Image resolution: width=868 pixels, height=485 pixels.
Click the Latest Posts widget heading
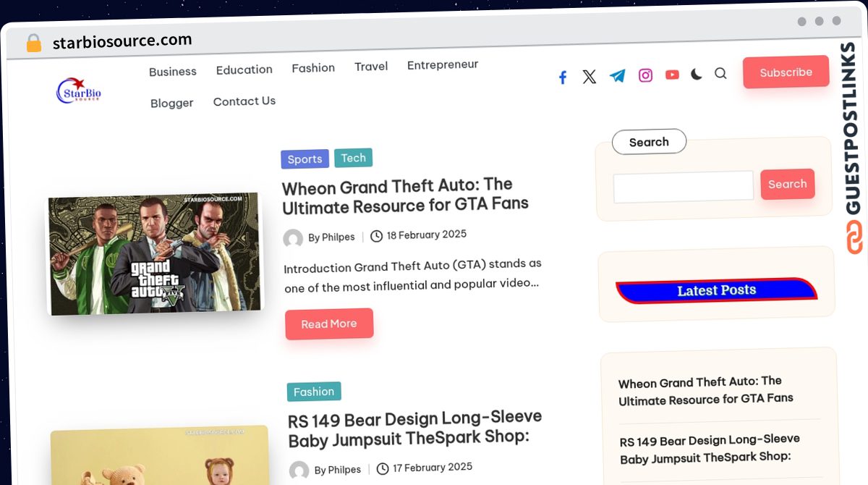pos(717,290)
